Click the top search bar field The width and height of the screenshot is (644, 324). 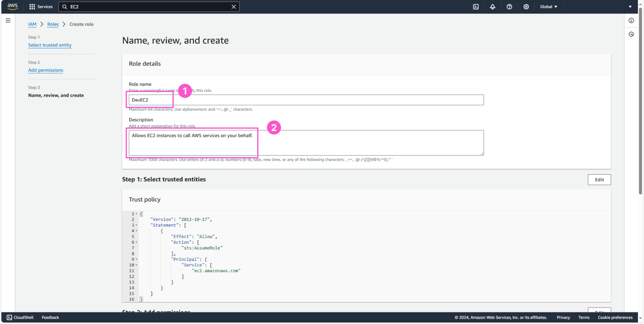(149, 7)
